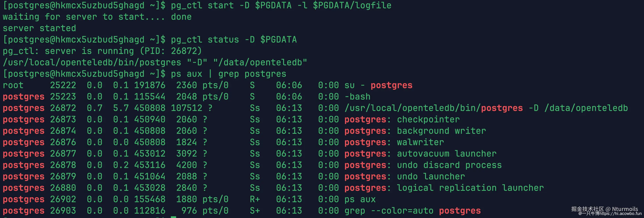The width and height of the screenshot is (644, 218).
Task: Click the pg_ctl start command text
Action: 281,5
